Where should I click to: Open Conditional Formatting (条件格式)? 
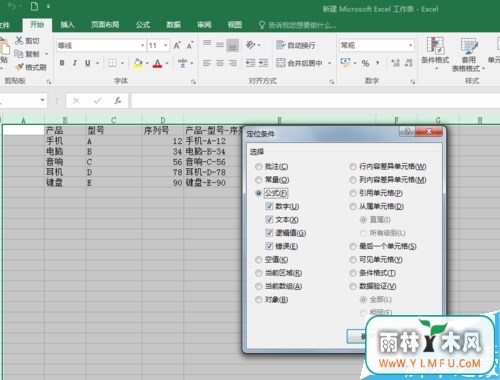[435, 53]
